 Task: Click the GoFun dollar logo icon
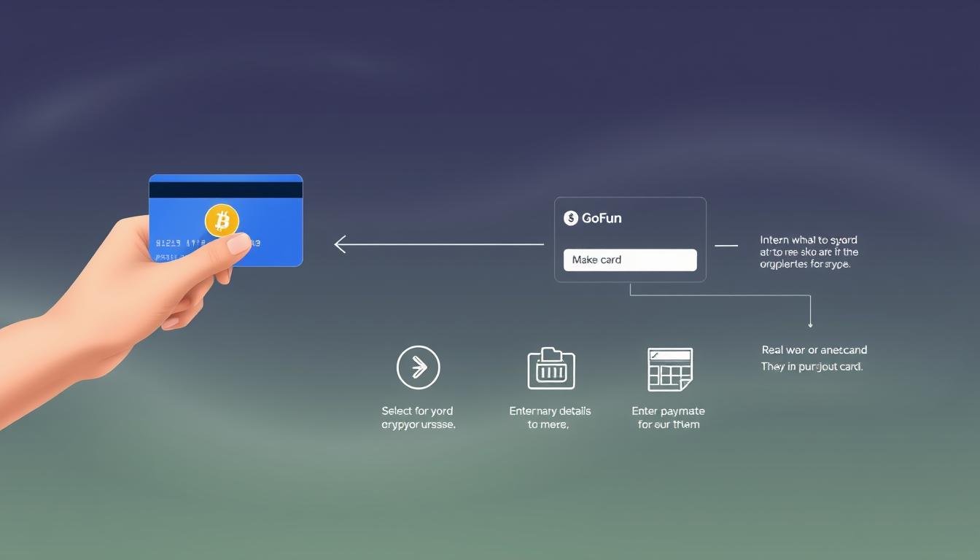click(571, 218)
